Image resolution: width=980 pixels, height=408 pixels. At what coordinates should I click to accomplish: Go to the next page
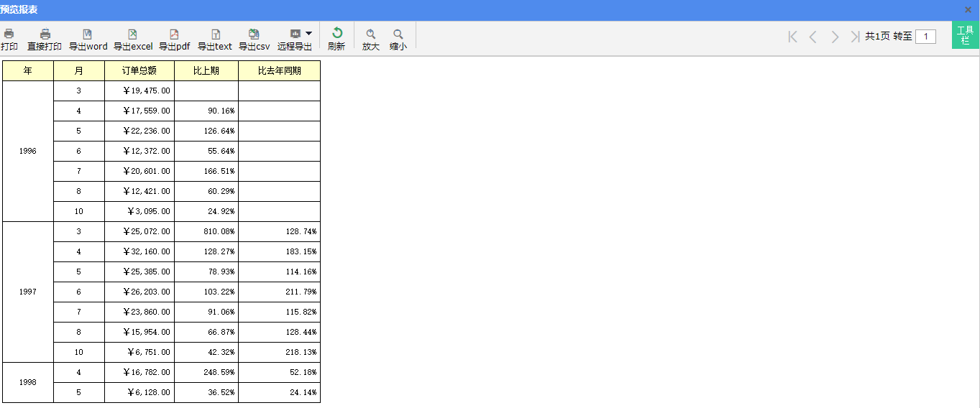coord(835,37)
